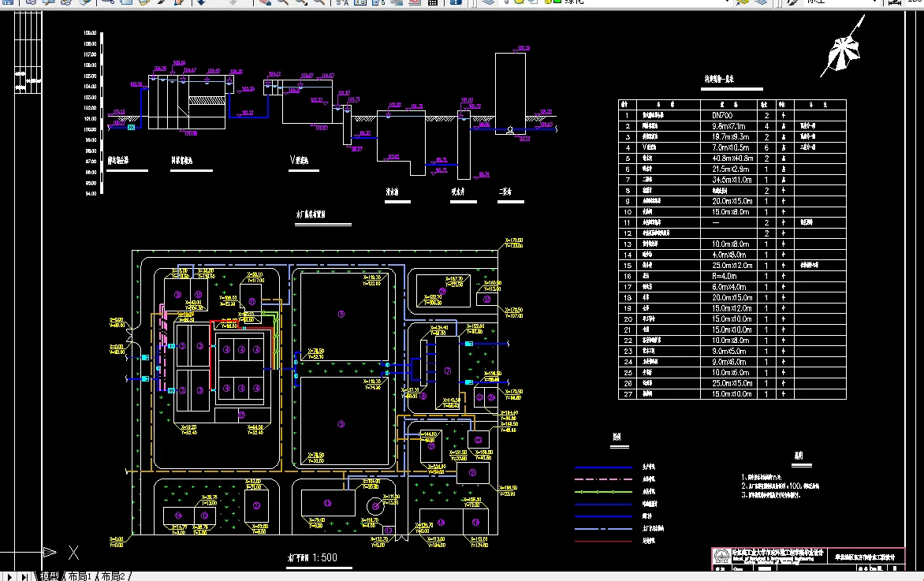Open the 布局2 layout tab
Screen dimensions: 924x581
[x=114, y=576]
